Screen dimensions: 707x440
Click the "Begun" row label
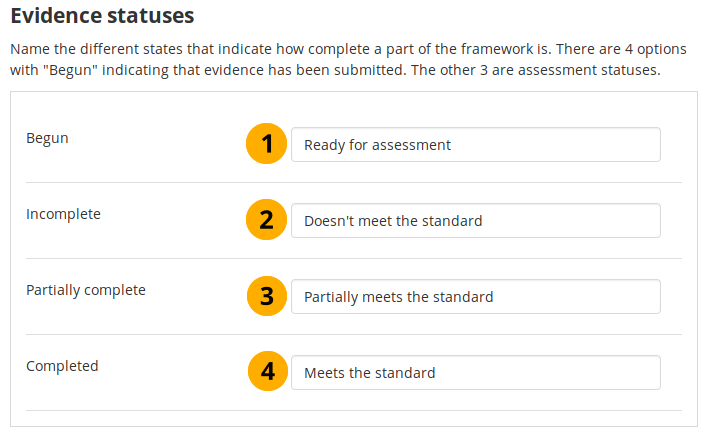coord(47,138)
